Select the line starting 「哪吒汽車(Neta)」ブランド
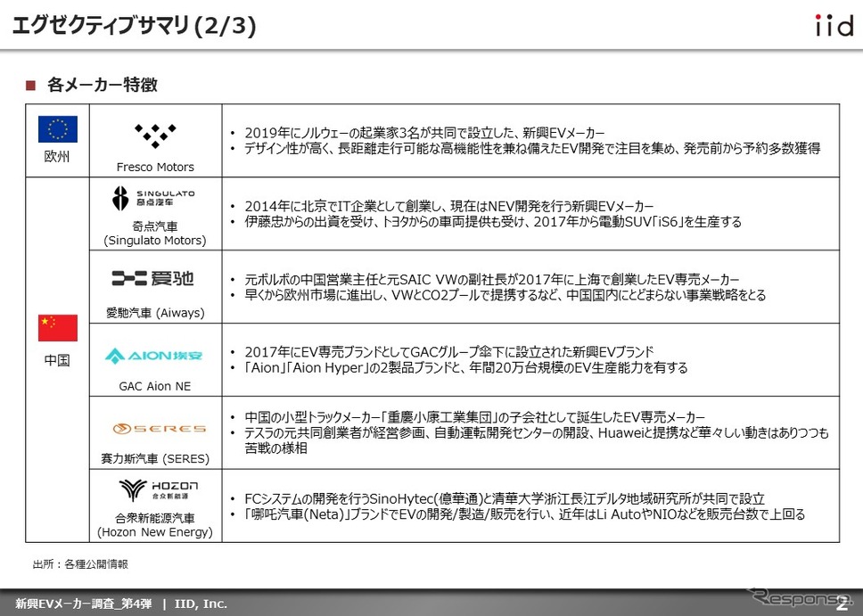Image resolution: width=863 pixels, height=616 pixels. pos(525,514)
